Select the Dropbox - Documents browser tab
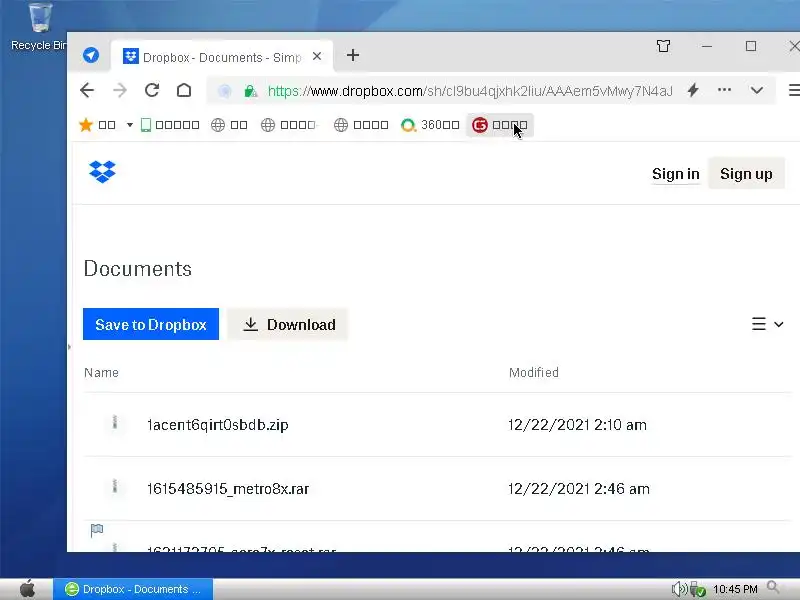800x600 pixels. [x=221, y=57]
